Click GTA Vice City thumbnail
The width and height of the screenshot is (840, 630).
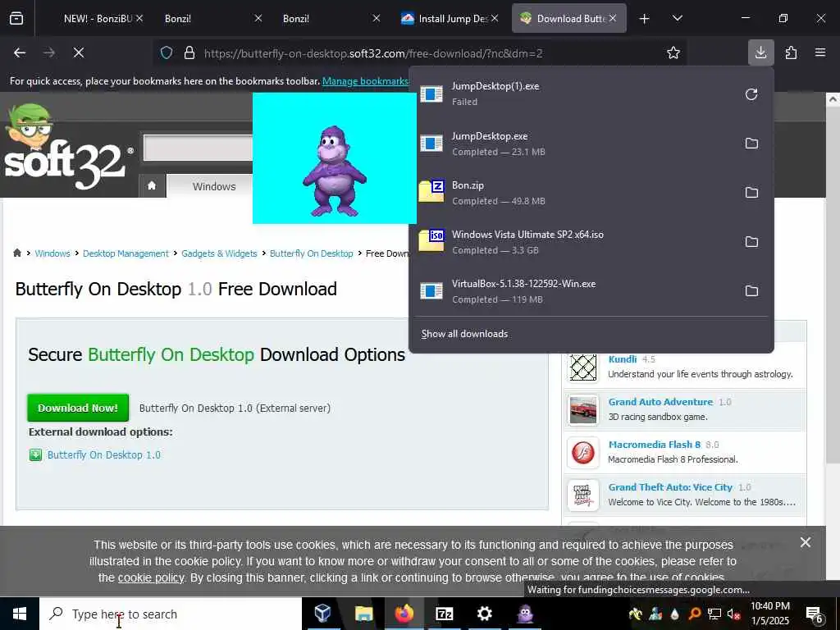click(x=583, y=495)
